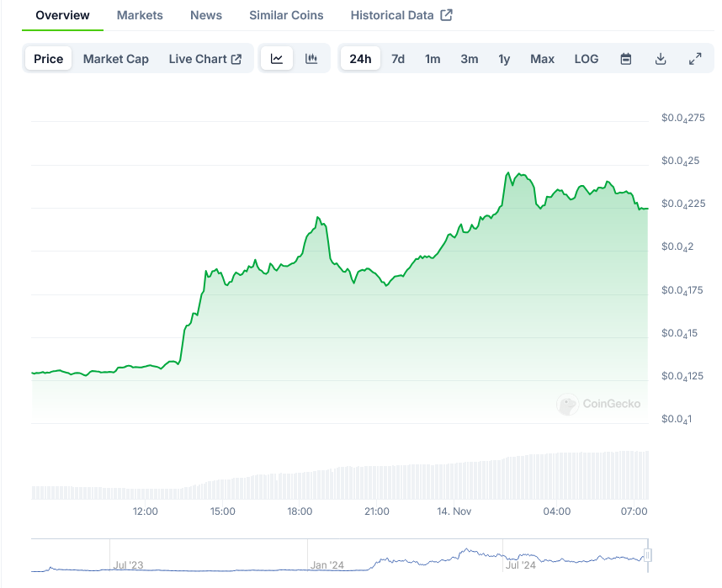Go to the Markets tab
722x588 pixels.
pyautogui.click(x=140, y=15)
